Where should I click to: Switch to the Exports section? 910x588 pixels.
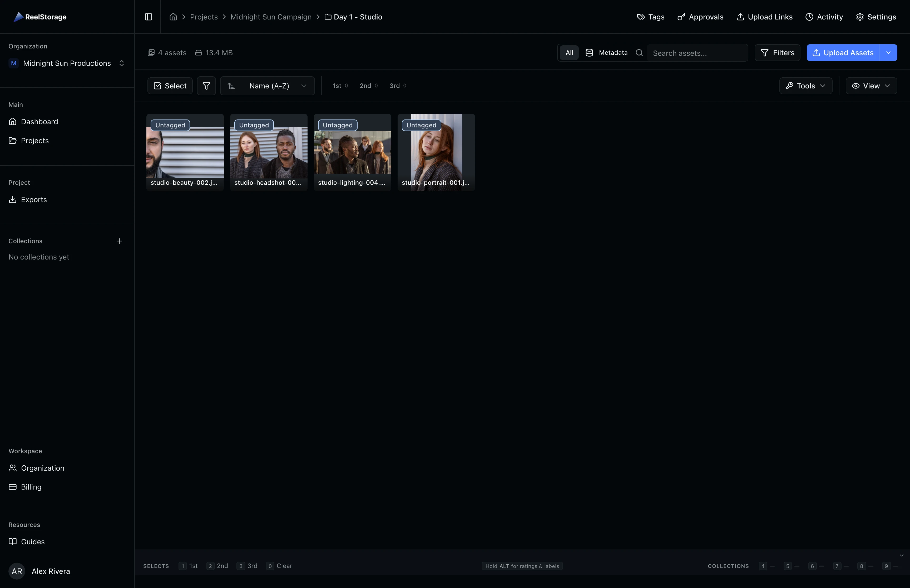tap(34, 199)
